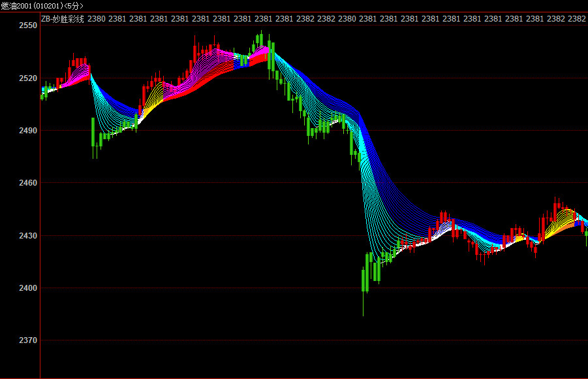Click the 2430 price axis label
Image resolution: width=588 pixels, height=379 pixels.
[x=28, y=235]
